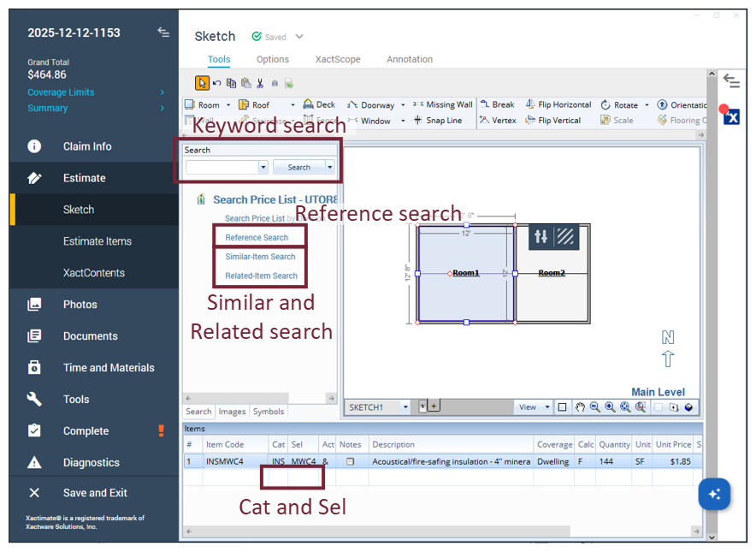This screenshot has width=756, height=552.
Task: Click the scissors cut icon
Action: [260, 84]
